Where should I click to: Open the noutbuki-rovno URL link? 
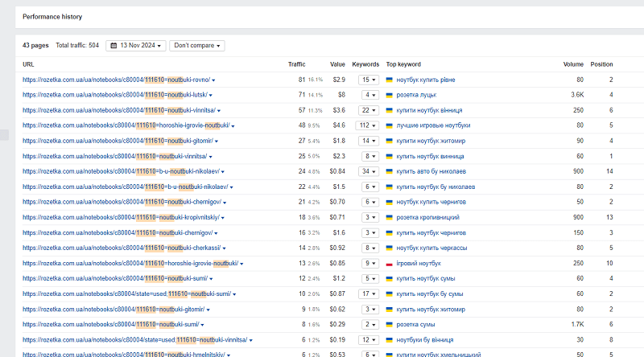pyautogui.click(x=116, y=80)
